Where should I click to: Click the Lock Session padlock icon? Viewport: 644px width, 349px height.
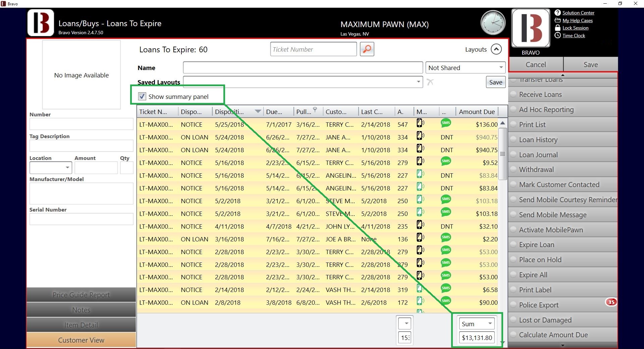coord(557,28)
